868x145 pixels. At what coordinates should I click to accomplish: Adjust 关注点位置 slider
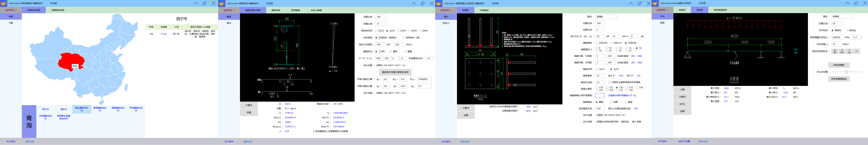847,72
